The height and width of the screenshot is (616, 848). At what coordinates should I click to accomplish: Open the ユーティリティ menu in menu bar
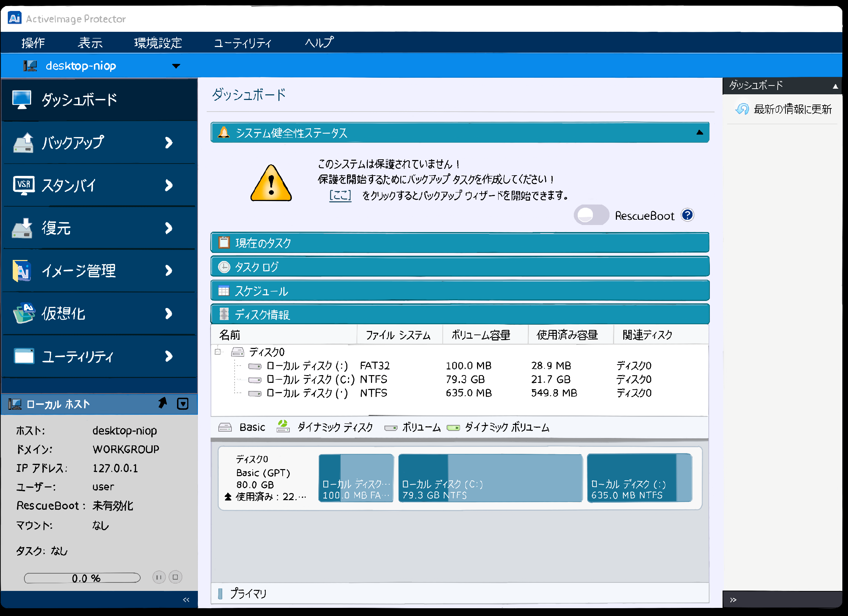[x=242, y=43]
